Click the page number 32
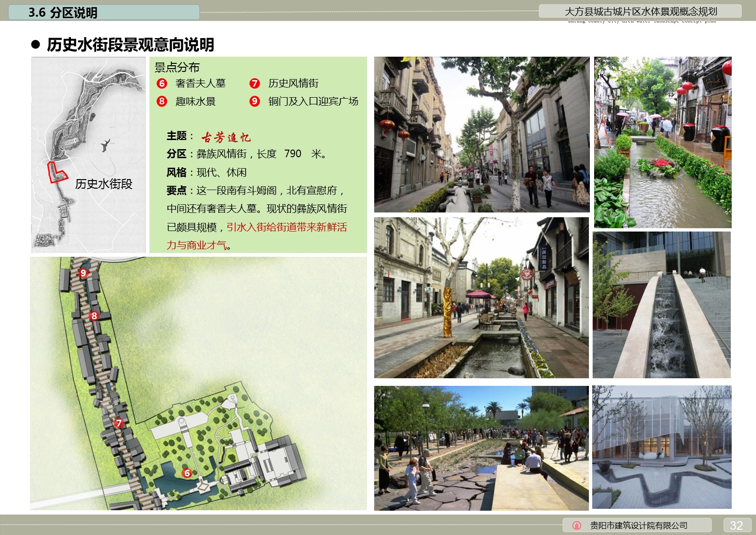The width and height of the screenshot is (756, 535). [736, 525]
